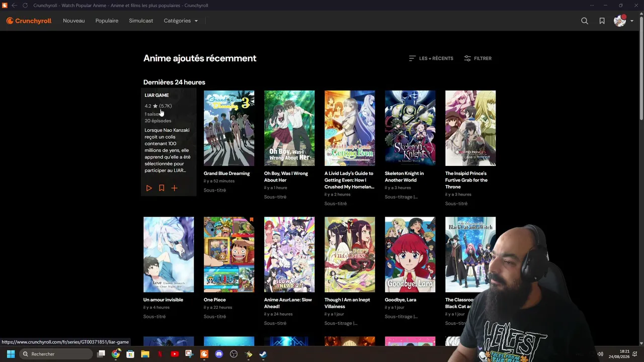The image size is (644, 362).
Task: Go back with the window back arrow
Action: (x=14, y=6)
